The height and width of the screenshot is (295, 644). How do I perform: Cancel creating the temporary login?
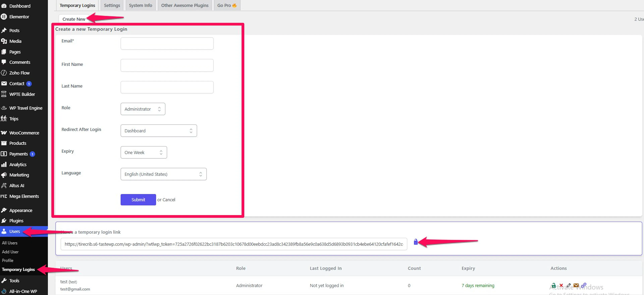169,200
